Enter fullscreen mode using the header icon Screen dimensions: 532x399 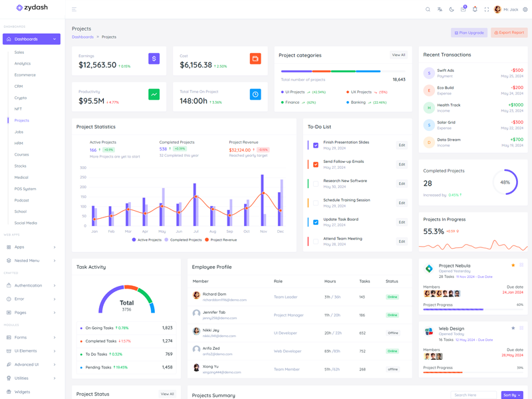[486, 9]
